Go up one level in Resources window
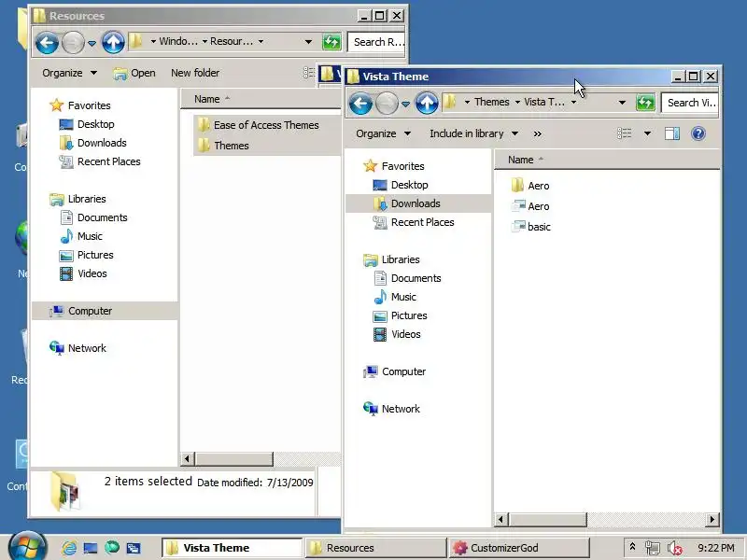Screen dimensions: 747x560 (113, 42)
